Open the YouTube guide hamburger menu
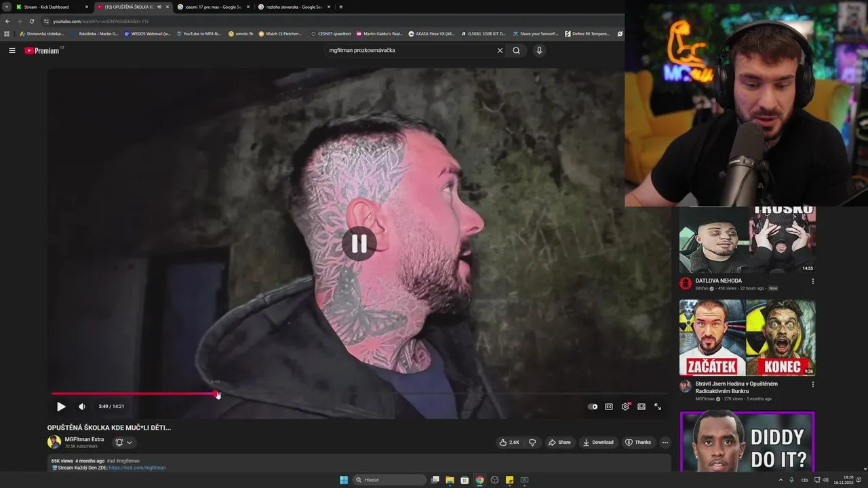 coord(12,50)
